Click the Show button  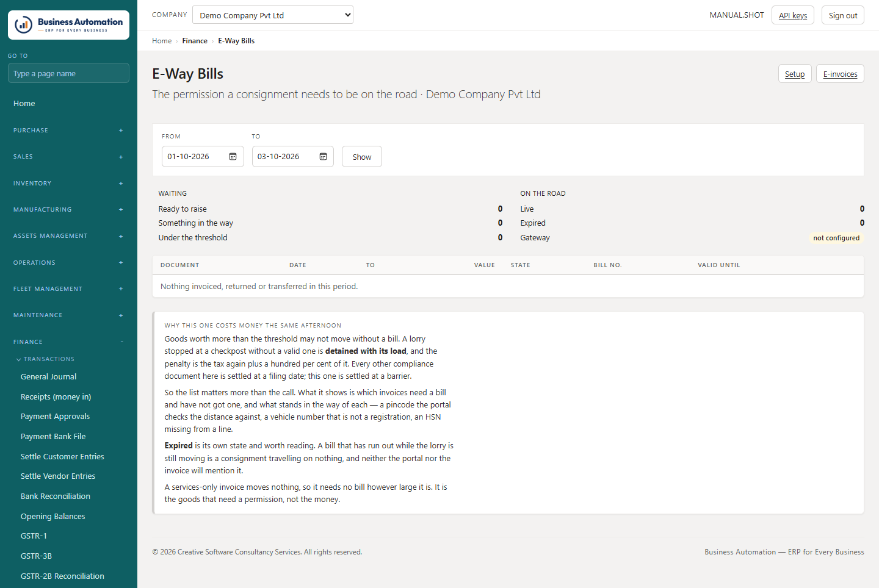pyautogui.click(x=362, y=157)
